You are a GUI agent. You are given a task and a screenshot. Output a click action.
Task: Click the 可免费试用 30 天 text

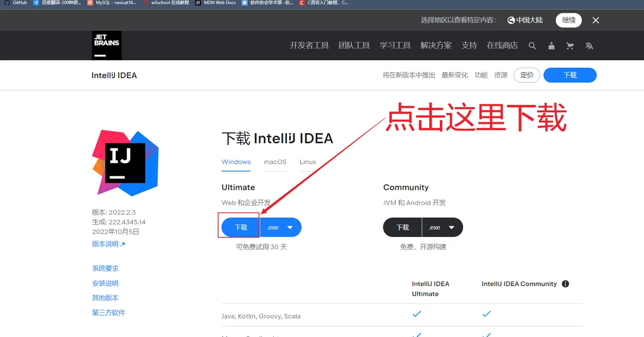pyautogui.click(x=261, y=247)
